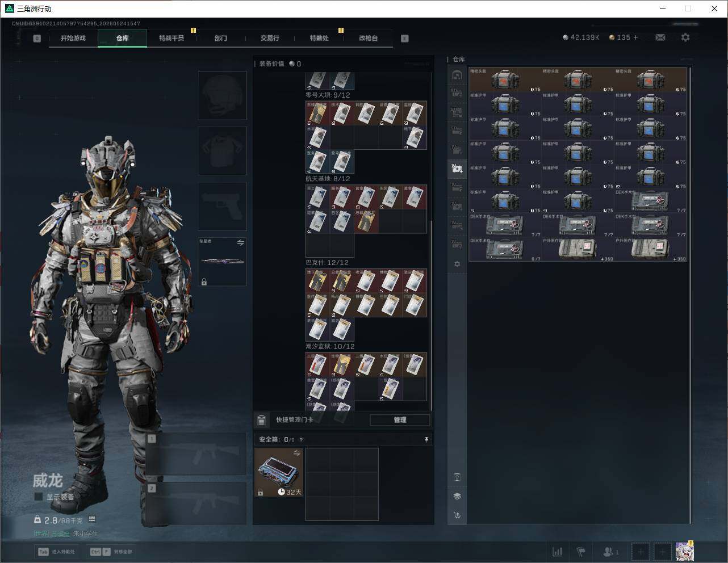Click the warehouse stack layers icon
The height and width of the screenshot is (563, 728).
(457, 496)
